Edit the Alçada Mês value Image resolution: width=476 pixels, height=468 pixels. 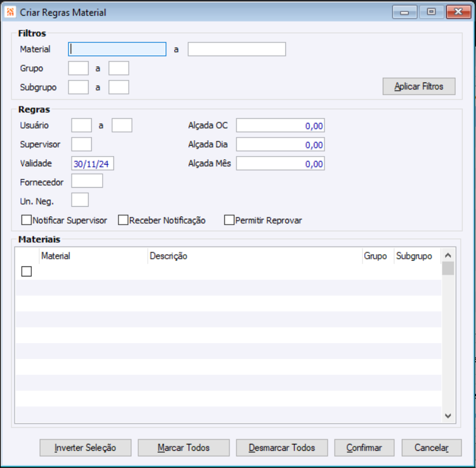[x=281, y=164]
